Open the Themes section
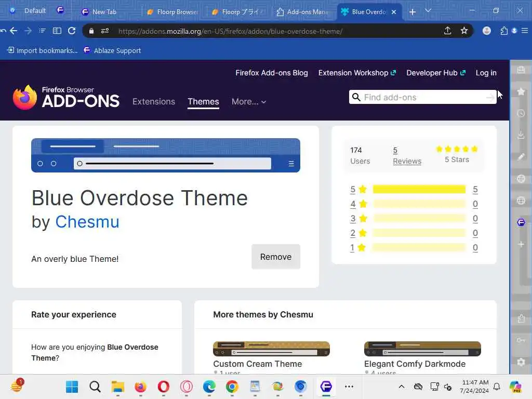The width and height of the screenshot is (532, 399). pyautogui.click(x=203, y=101)
